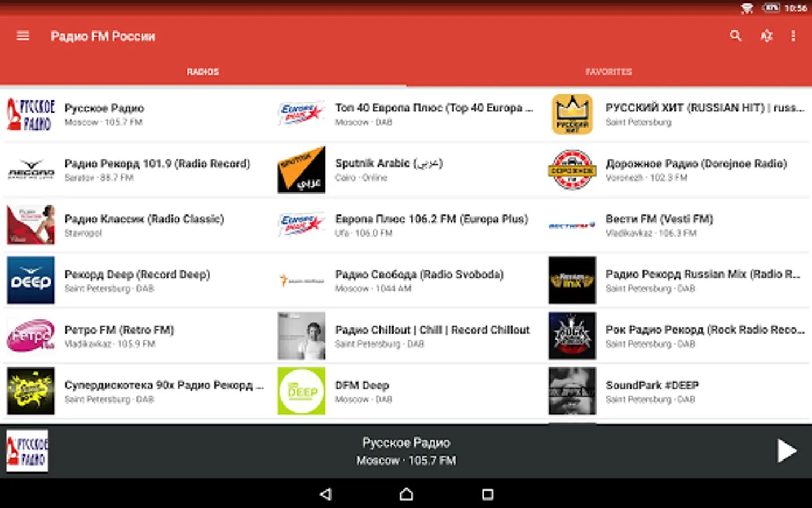Click the A-Z sort icon
812x508 pixels.
click(x=766, y=36)
